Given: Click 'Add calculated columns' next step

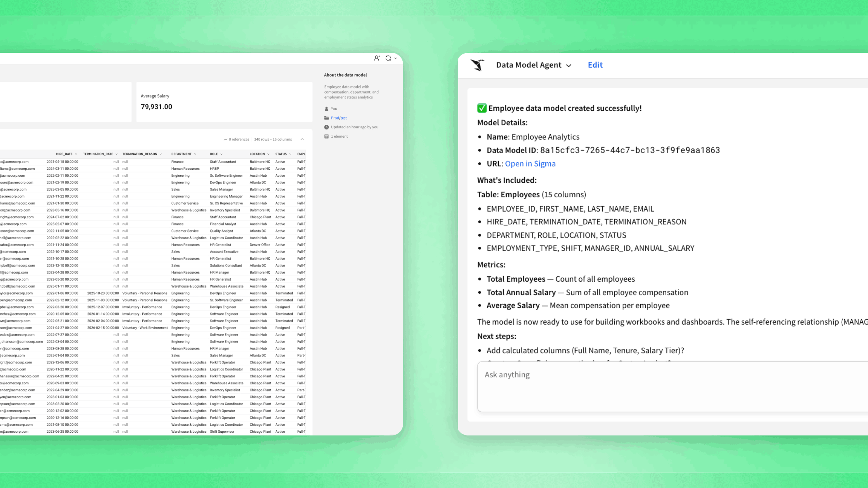Looking at the screenshot, I should [585, 350].
